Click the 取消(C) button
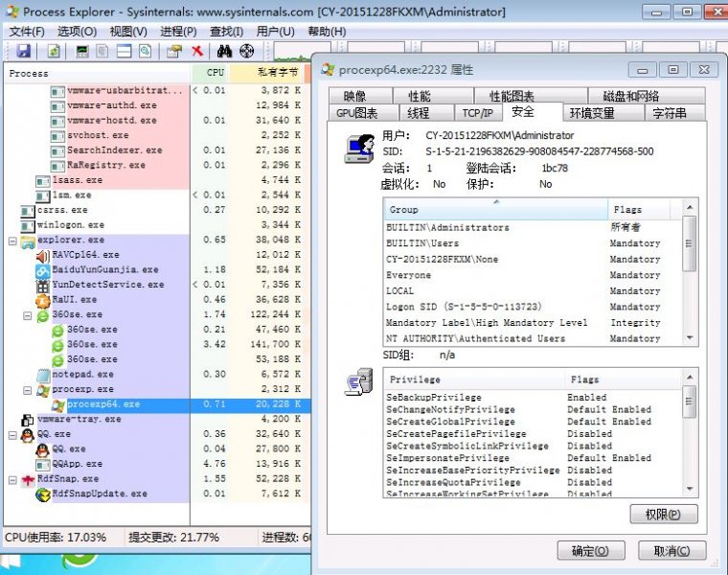Viewport: 728px width, 575px height. [671, 551]
